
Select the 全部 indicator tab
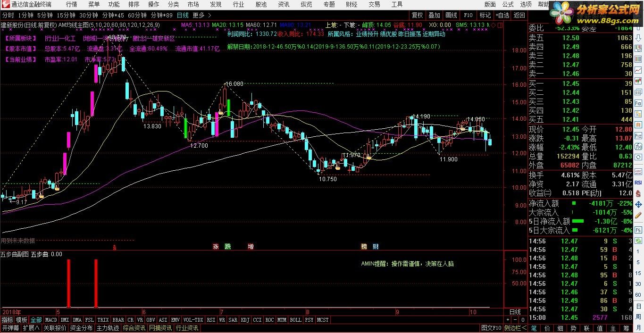36,320
